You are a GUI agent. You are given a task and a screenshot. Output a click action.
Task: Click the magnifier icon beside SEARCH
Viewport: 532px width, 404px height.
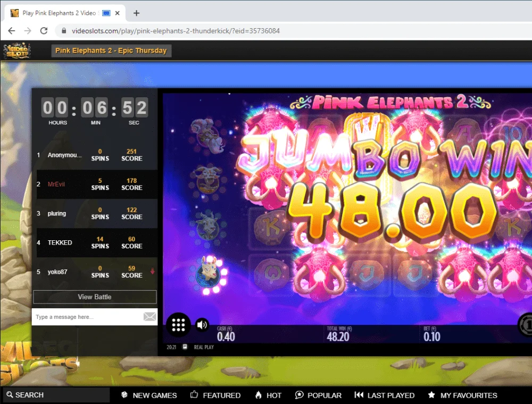10,394
